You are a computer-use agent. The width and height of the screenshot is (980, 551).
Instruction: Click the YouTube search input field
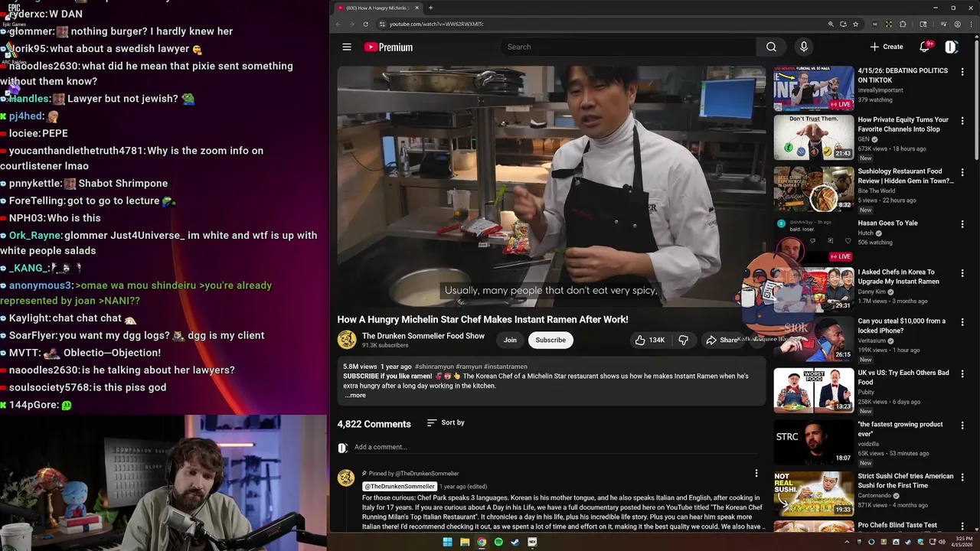pyautogui.click(x=628, y=47)
